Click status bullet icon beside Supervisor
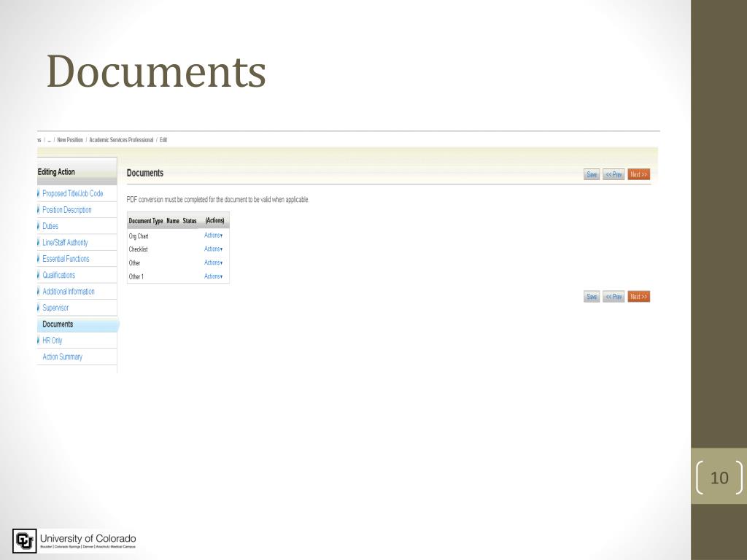747x560 pixels. click(x=38, y=308)
